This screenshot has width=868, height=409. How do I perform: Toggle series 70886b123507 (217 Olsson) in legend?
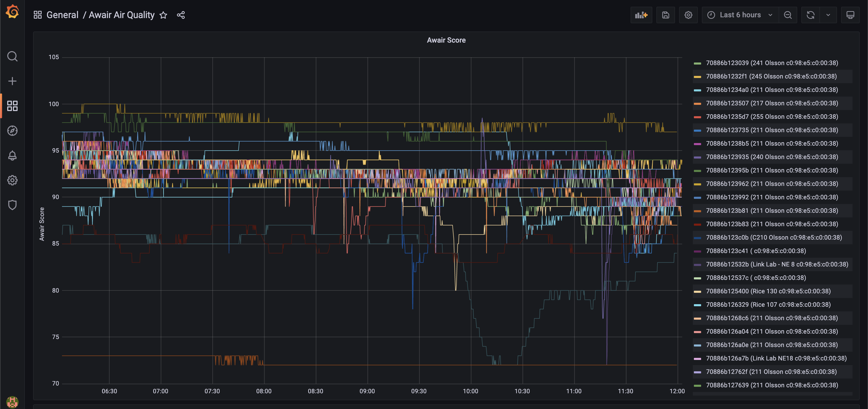coord(772,104)
